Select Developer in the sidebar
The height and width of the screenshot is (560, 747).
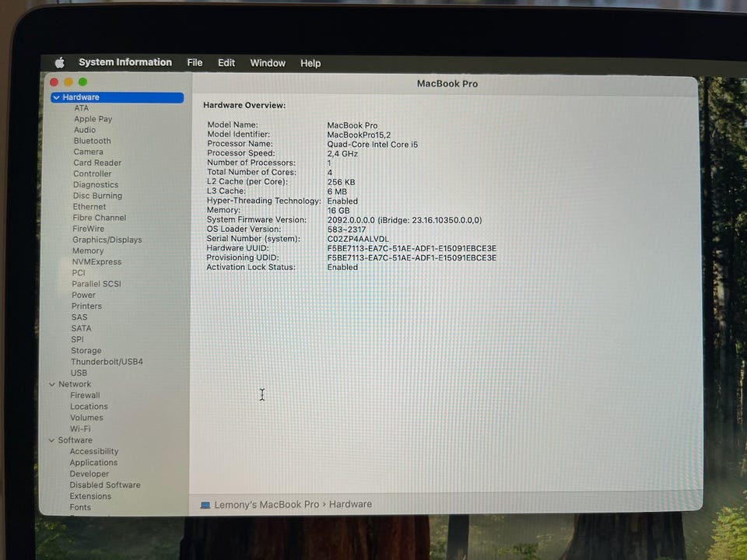89,474
